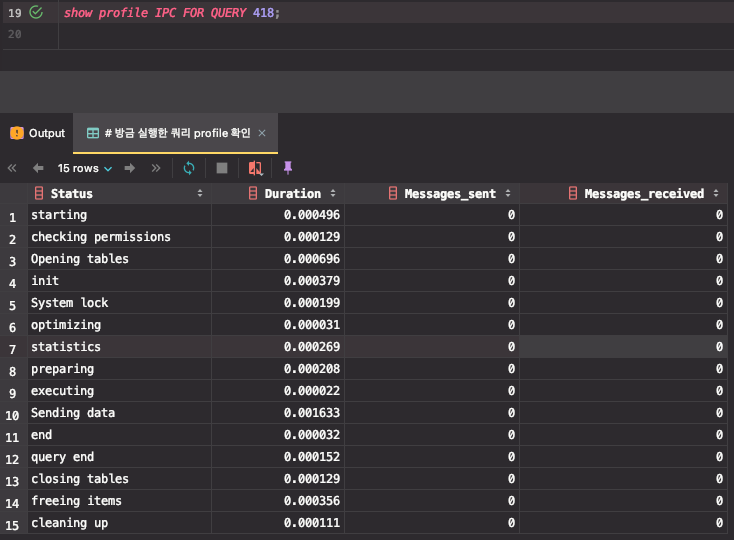734x540 pixels.
Task: Close the profile result tab
Action: pyautogui.click(x=262, y=133)
